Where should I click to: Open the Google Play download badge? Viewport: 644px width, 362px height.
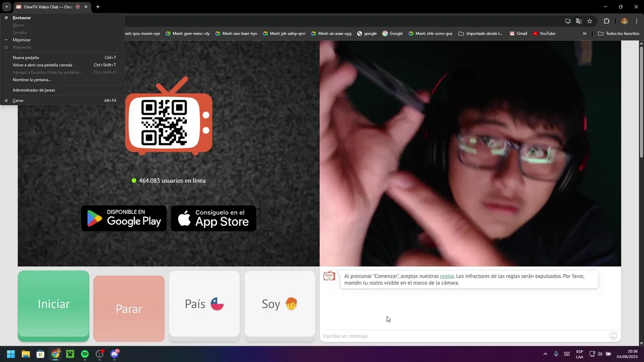point(124,218)
